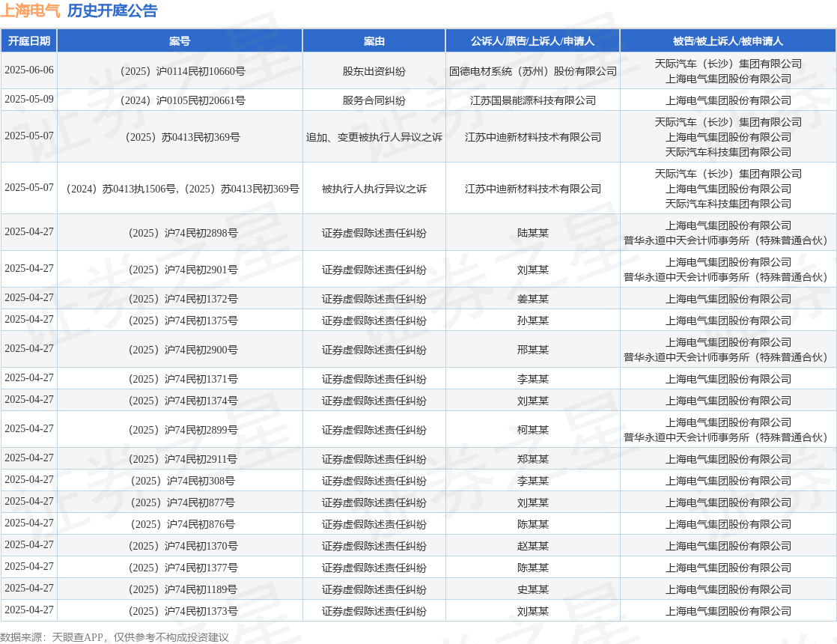Click case number (2025)沪74民初876号
The width and height of the screenshot is (837, 644).
click(x=180, y=525)
